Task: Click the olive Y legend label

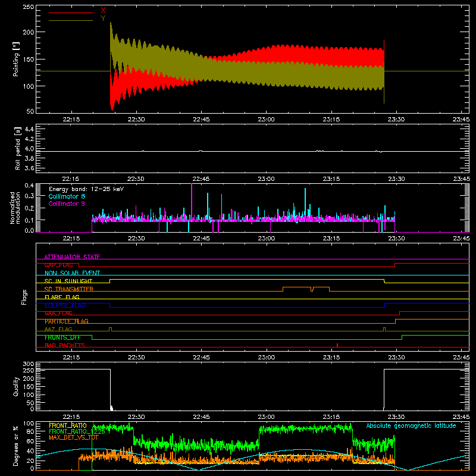Action: tap(103, 18)
